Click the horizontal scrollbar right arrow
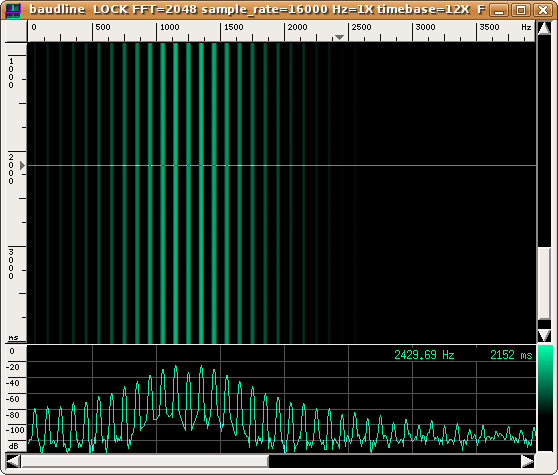This screenshot has width=558, height=475. (x=528, y=461)
